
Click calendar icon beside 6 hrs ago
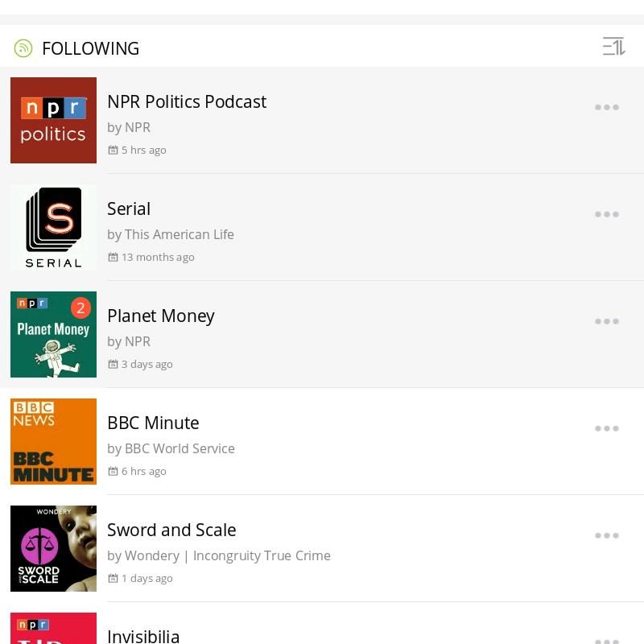pyautogui.click(x=113, y=471)
